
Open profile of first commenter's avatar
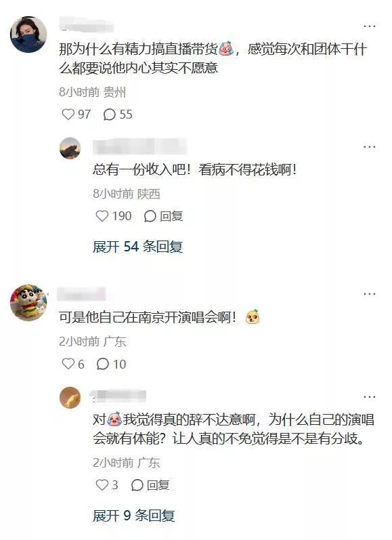pyautogui.click(x=28, y=35)
